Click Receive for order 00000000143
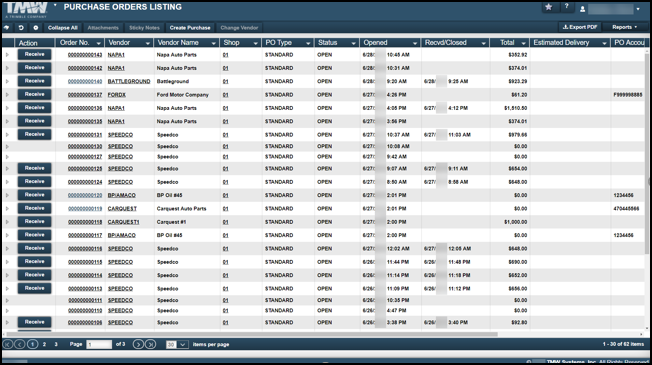The width and height of the screenshot is (652, 365). (x=35, y=54)
